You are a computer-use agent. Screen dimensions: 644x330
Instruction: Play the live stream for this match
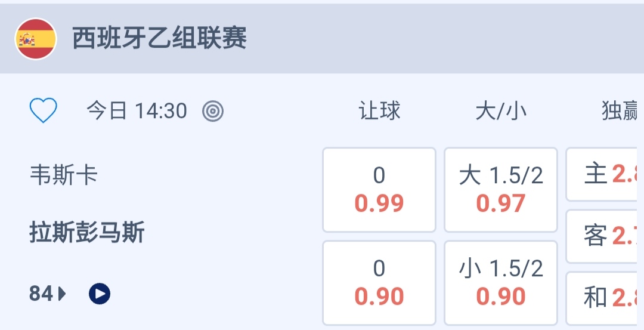100,294
